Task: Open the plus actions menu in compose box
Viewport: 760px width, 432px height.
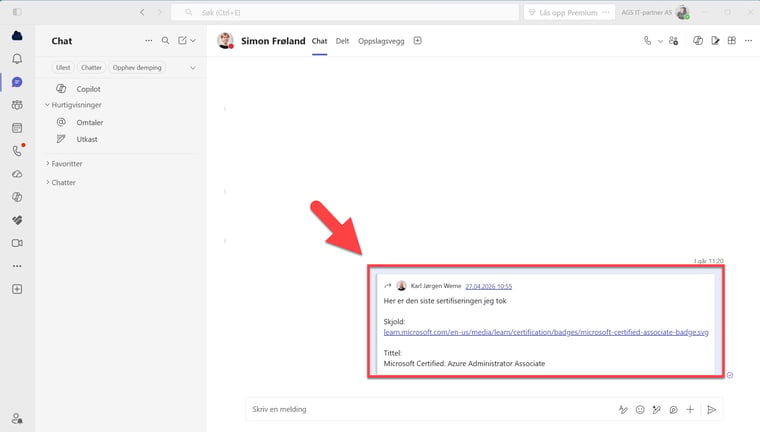Action: click(690, 410)
